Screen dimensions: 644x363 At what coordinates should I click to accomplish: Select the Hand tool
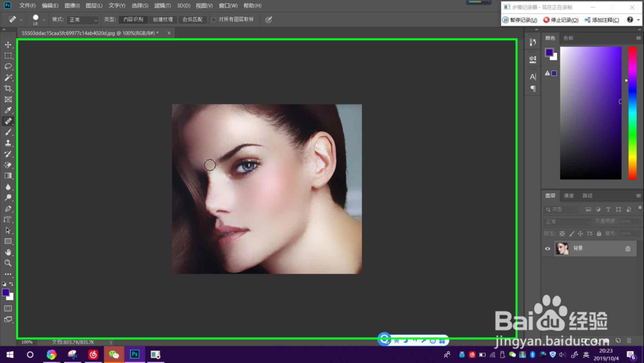click(8, 252)
